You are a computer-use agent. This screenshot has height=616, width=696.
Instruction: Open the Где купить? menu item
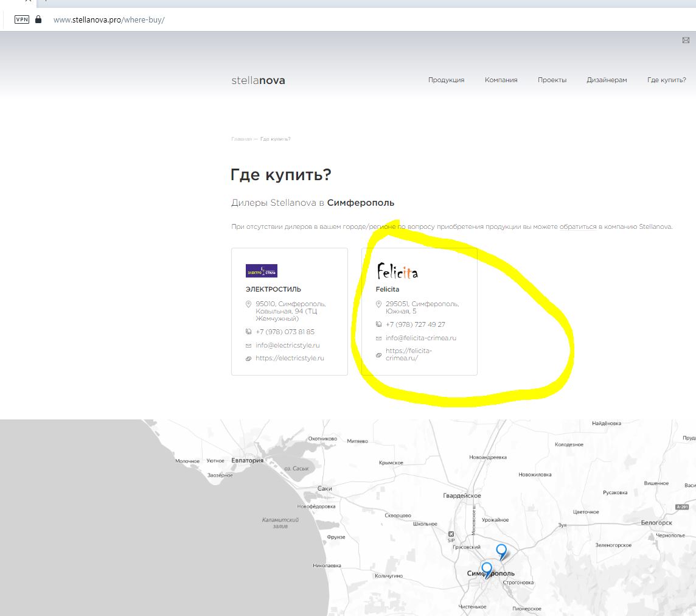tap(667, 80)
